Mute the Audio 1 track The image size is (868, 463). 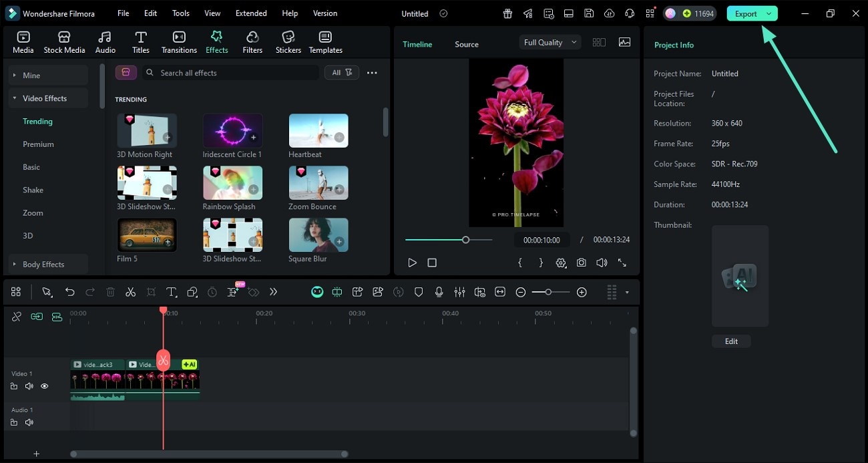point(29,422)
